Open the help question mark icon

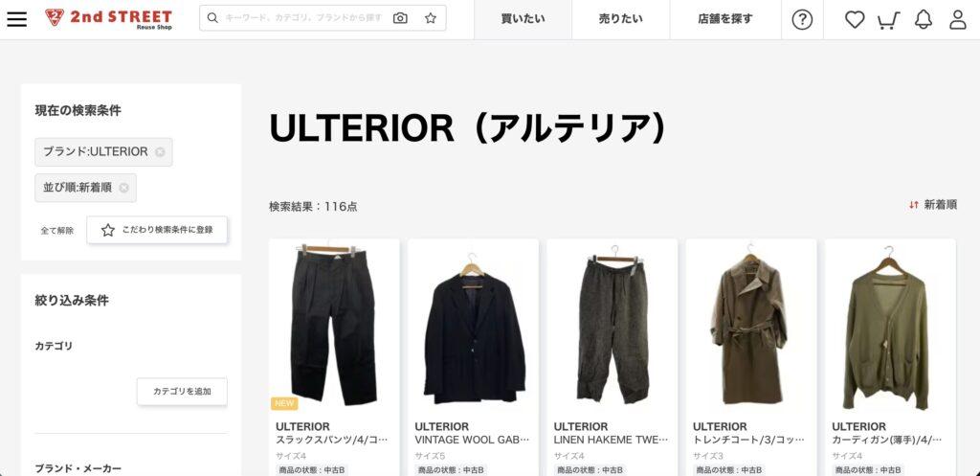803,19
